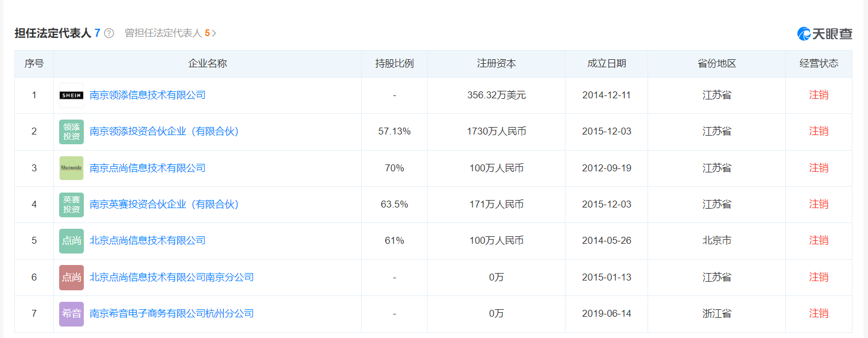Click the green 点尚 logo in row 5

[x=71, y=241]
